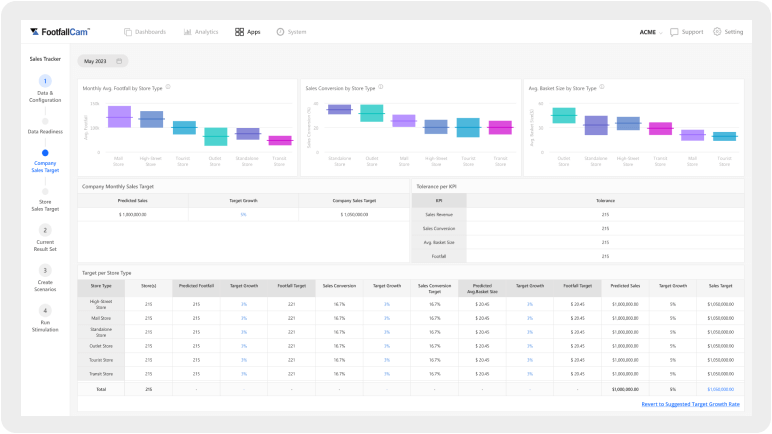This screenshot has height=434, width=772.
Task: Go to step 4 Run Stimulation
Action: tap(45, 318)
